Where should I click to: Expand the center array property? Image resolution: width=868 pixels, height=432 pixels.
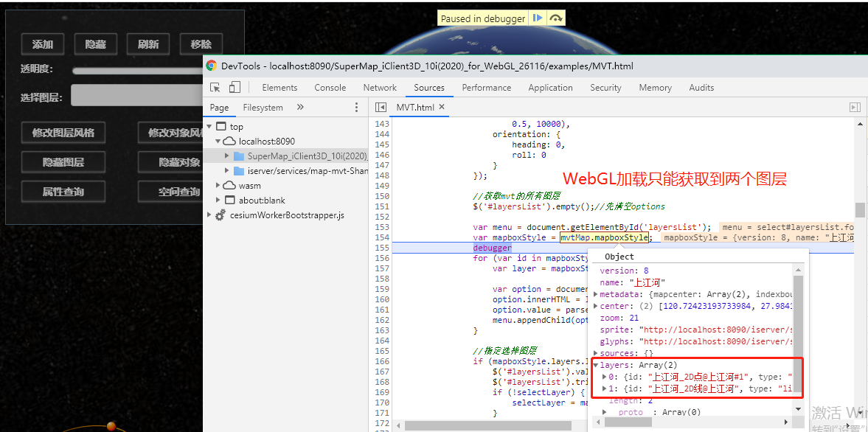[596, 306]
